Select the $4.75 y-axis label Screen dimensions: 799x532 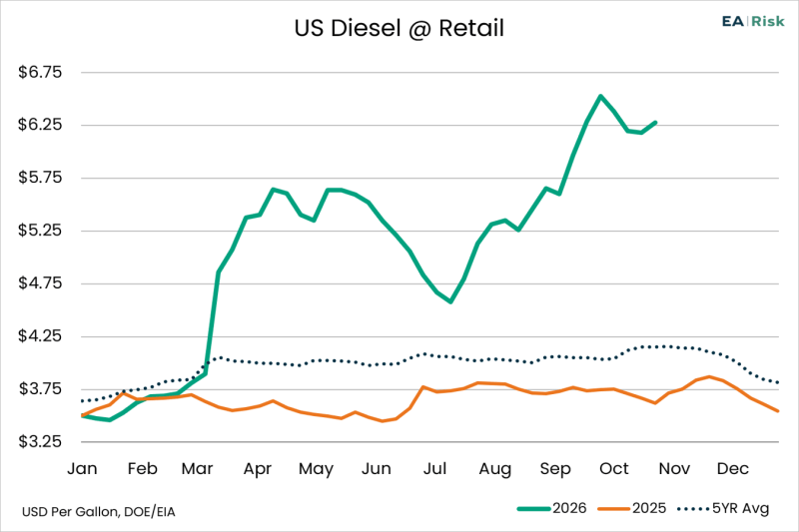pos(40,282)
